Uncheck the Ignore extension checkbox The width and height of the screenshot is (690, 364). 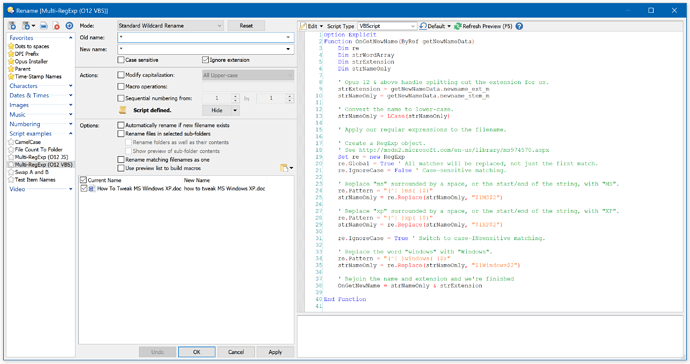pyautogui.click(x=206, y=59)
